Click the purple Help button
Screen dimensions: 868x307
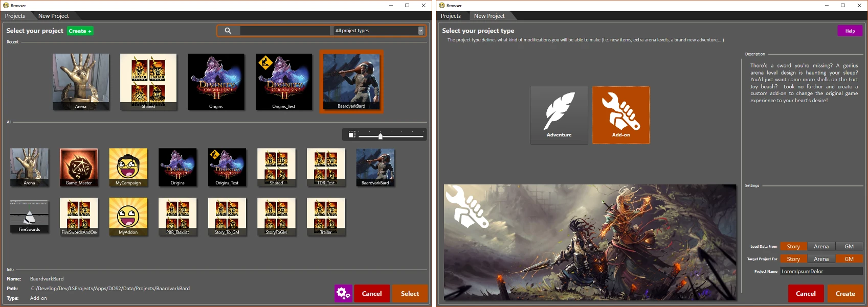click(850, 31)
